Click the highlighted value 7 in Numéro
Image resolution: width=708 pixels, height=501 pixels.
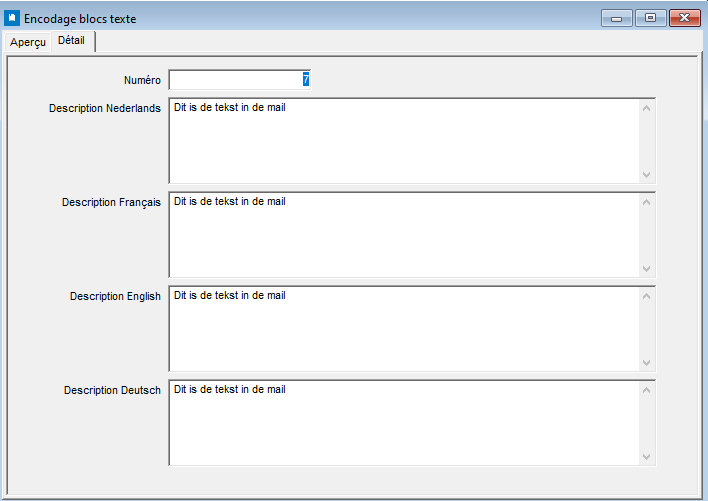(x=306, y=79)
